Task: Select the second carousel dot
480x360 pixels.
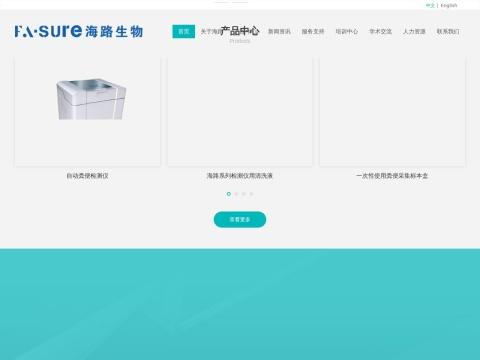Action: tap(236, 194)
